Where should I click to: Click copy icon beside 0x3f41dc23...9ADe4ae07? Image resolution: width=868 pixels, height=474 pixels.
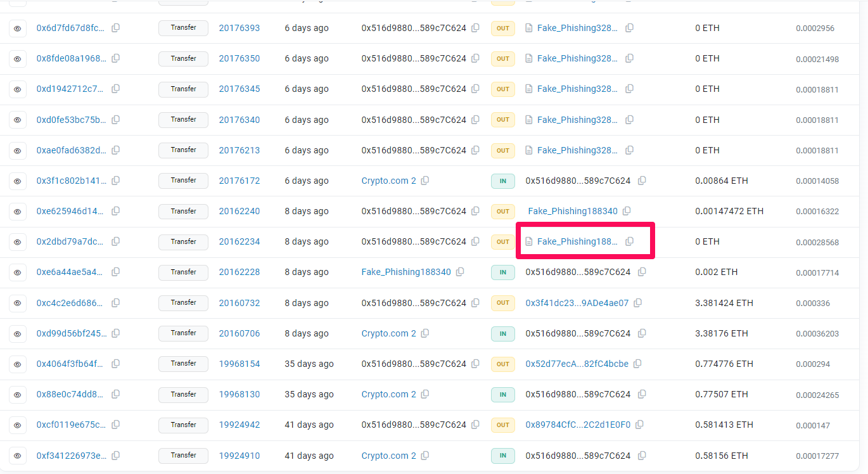click(x=638, y=303)
